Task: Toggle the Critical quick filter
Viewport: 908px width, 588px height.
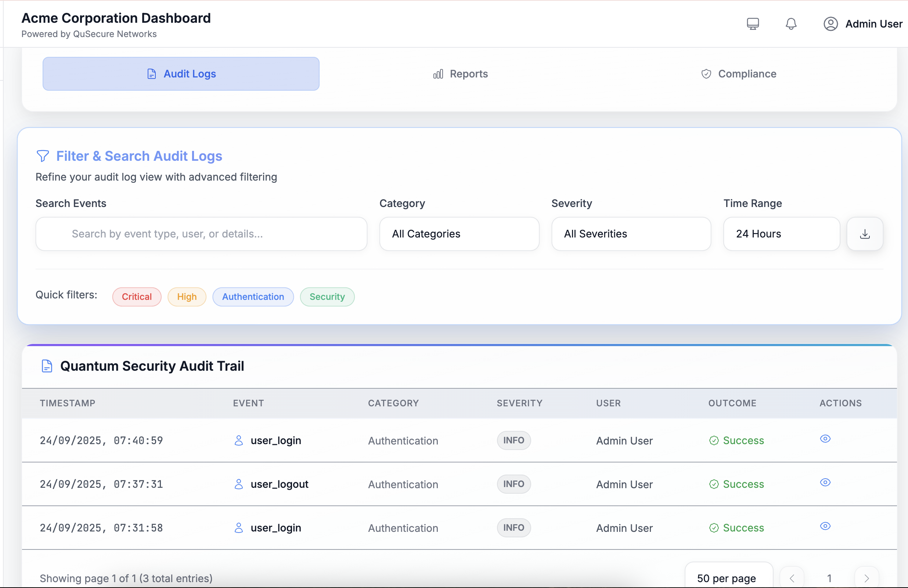Action: (x=137, y=297)
